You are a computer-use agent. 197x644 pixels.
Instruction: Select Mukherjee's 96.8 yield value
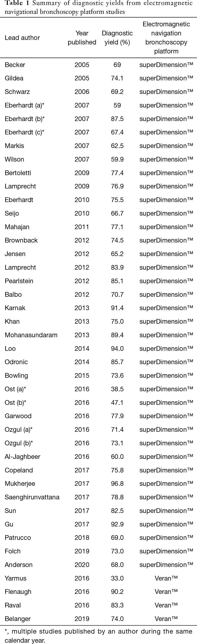click(x=117, y=483)
